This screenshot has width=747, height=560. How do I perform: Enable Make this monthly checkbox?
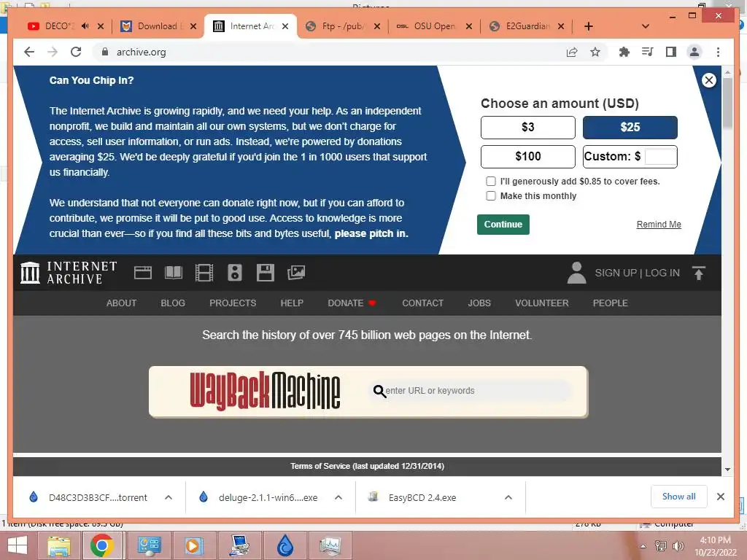[x=491, y=195]
